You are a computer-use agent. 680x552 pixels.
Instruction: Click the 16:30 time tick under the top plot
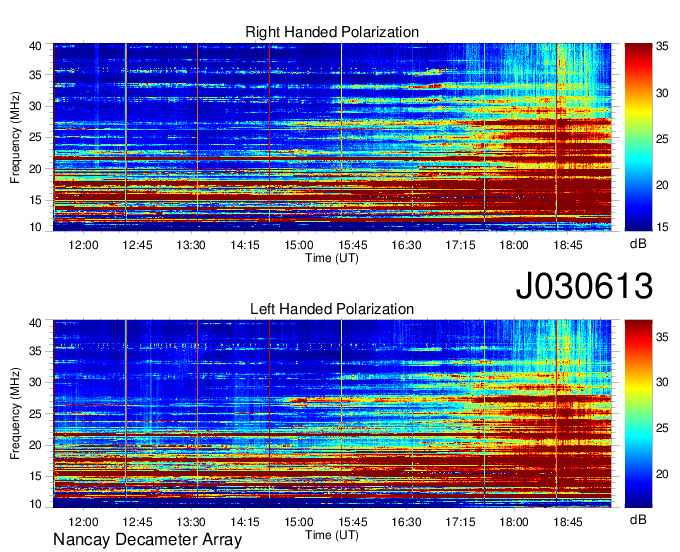[x=406, y=245]
